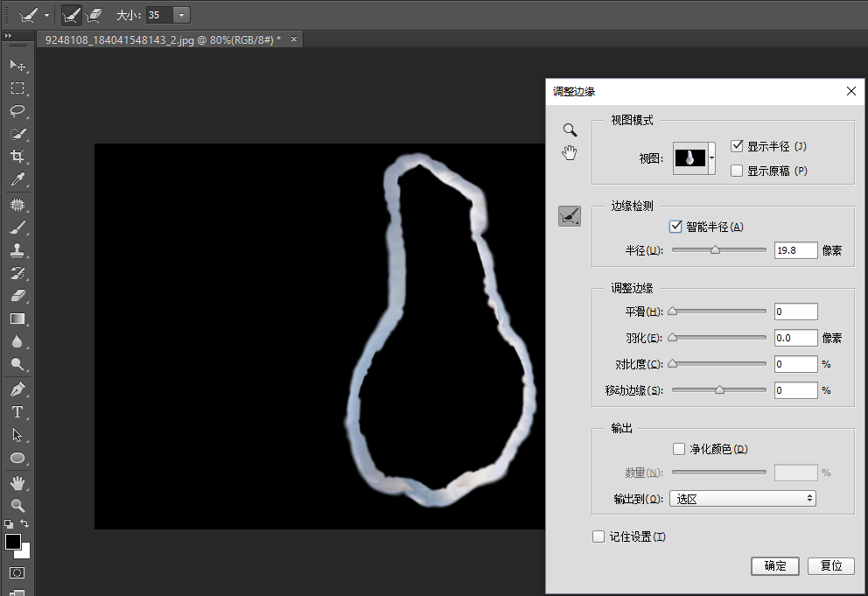Select the Refine Radius tool in dialog

tap(570, 216)
